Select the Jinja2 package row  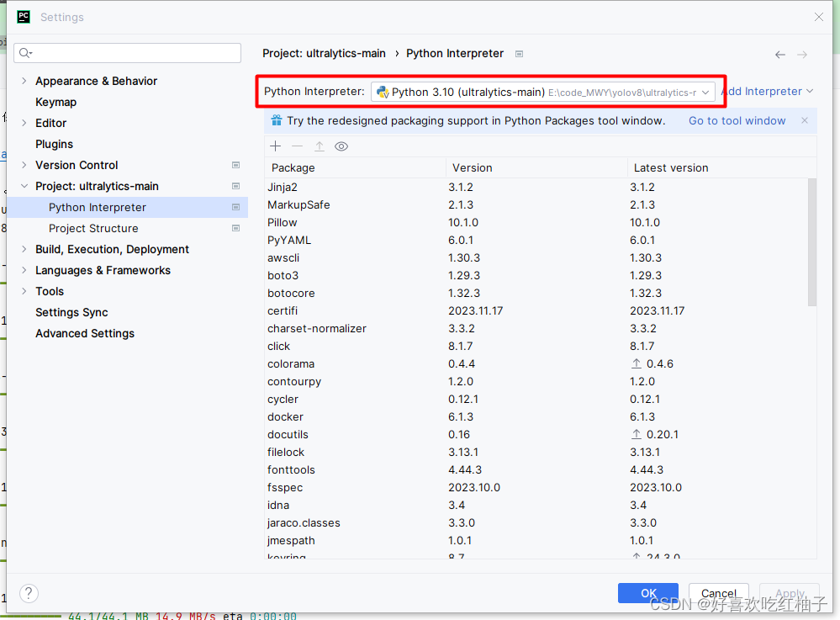(x=536, y=187)
